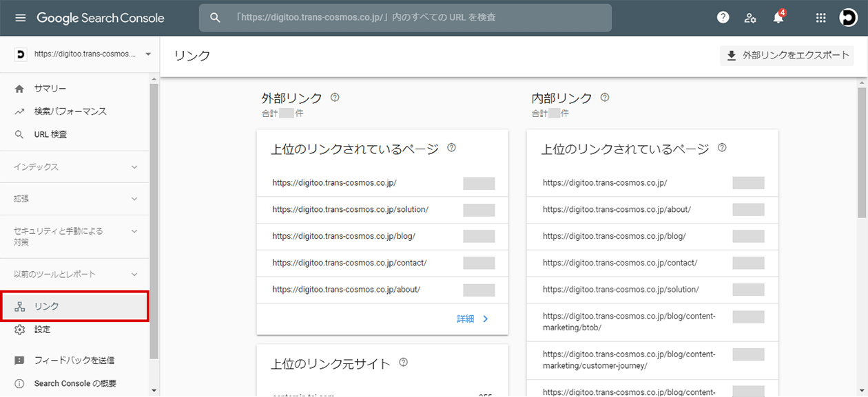The width and height of the screenshot is (868, 397).
Task: Select internal row digitoo.trans-cosmos.co.jp/contact/
Action: click(x=652, y=263)
